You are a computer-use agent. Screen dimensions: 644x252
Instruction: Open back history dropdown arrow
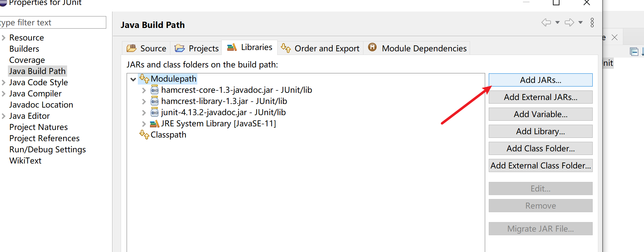tap(557, 22)
